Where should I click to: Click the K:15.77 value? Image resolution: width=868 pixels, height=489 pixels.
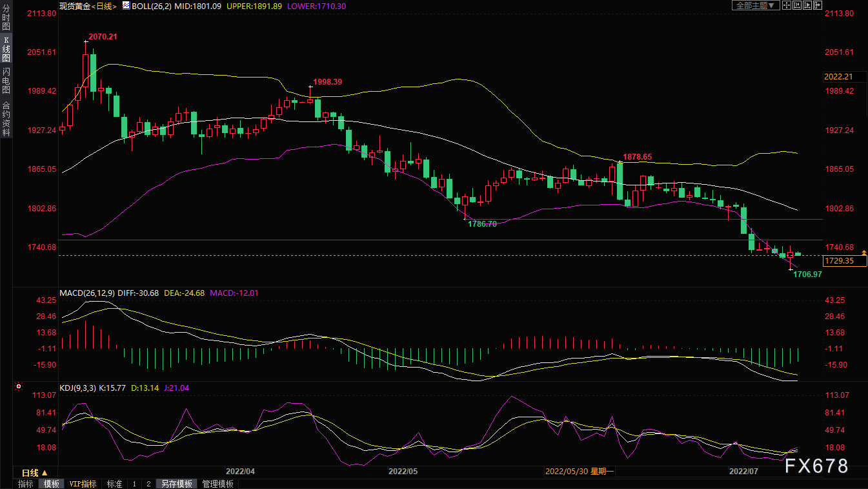[x=113, y=388]
